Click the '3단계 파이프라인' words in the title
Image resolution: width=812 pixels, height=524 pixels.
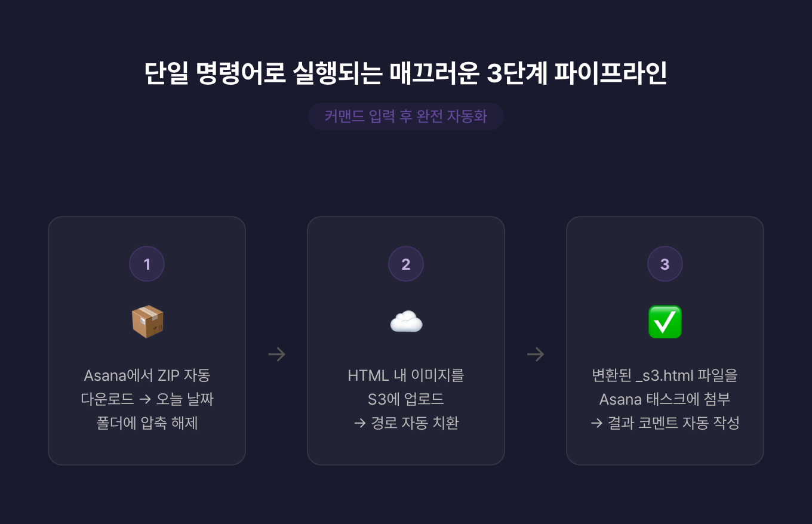pyautogui.click(x=577, y=73)
